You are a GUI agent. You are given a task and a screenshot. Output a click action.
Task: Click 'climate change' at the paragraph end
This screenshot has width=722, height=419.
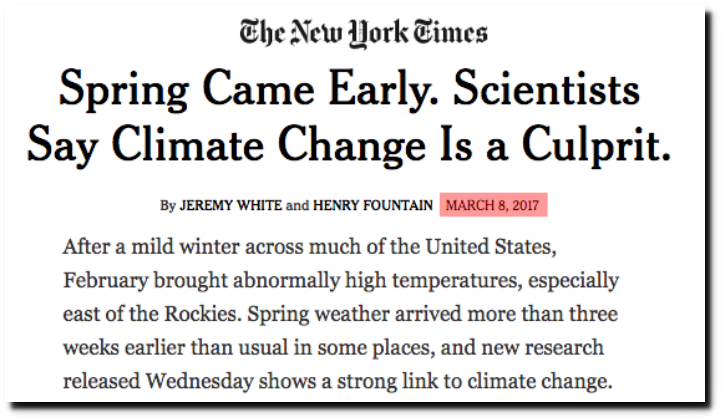(540, 381)
